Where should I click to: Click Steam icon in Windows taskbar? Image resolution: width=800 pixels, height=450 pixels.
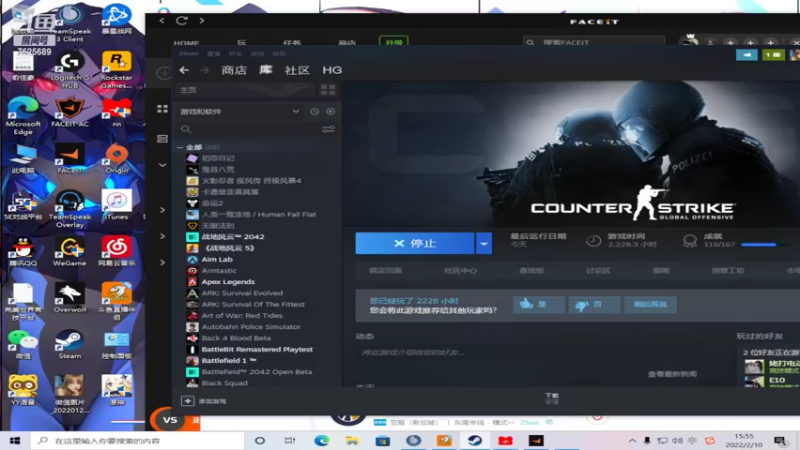[x=474, y=440]
